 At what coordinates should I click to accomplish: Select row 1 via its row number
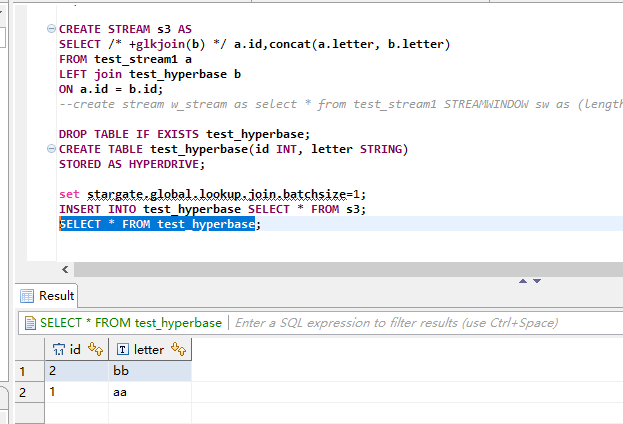pyautogui.click(x=21, y=371)
